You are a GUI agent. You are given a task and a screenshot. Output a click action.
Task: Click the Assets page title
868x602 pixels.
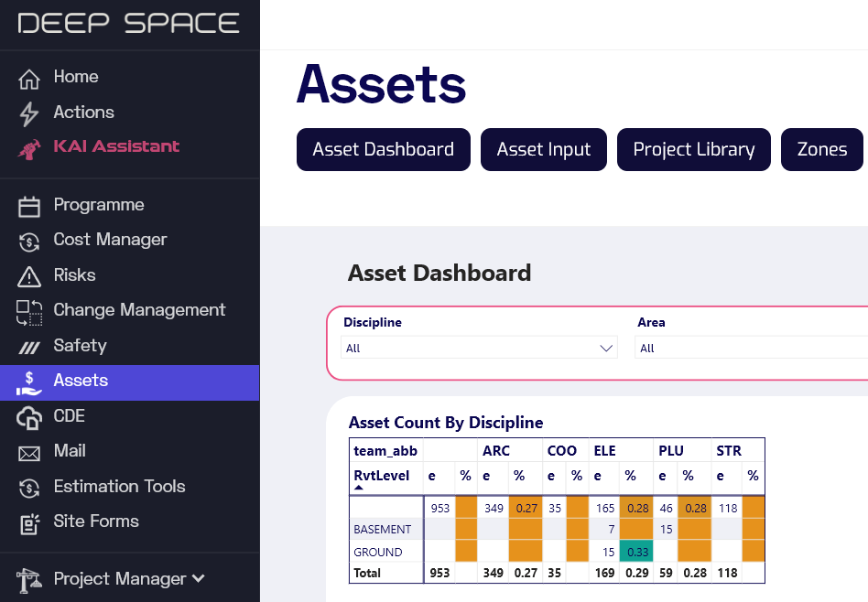[x=382, y=84]
